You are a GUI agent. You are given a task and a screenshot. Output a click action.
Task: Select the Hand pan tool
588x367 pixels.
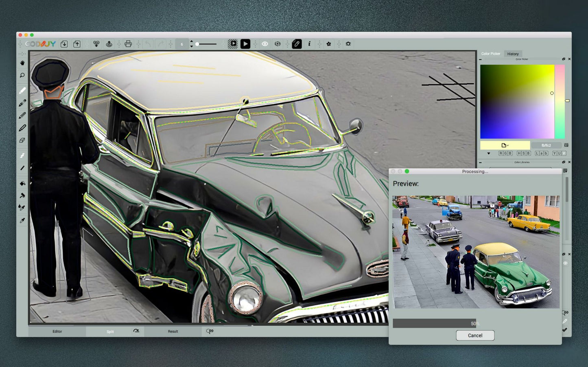[x=22, y=63]
